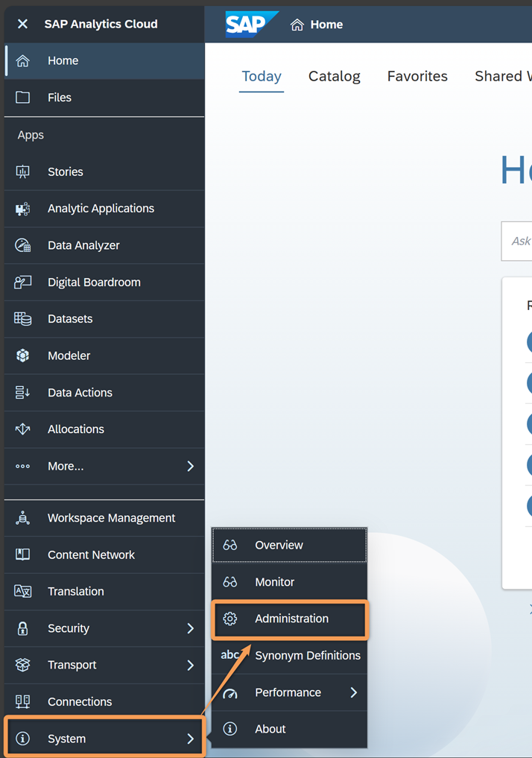Click the About info icon
The height and width of the screenshot is (758, 532).
pos(230,728)
